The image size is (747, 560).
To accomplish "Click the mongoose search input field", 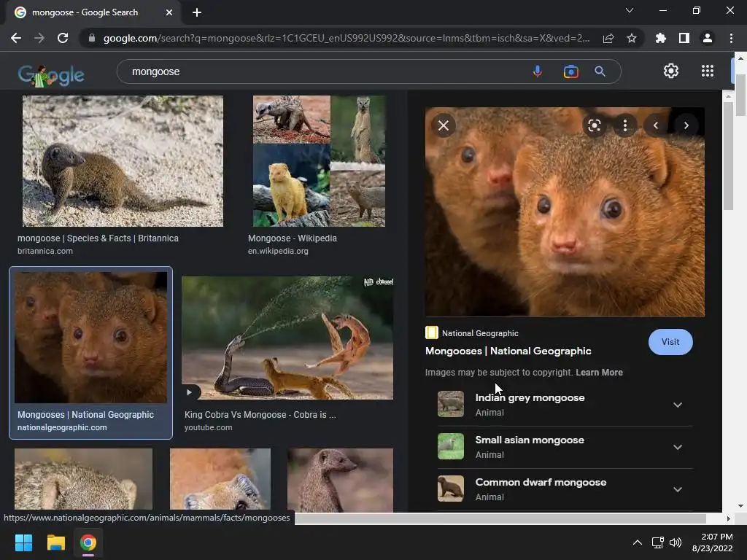I will point(324,71).
